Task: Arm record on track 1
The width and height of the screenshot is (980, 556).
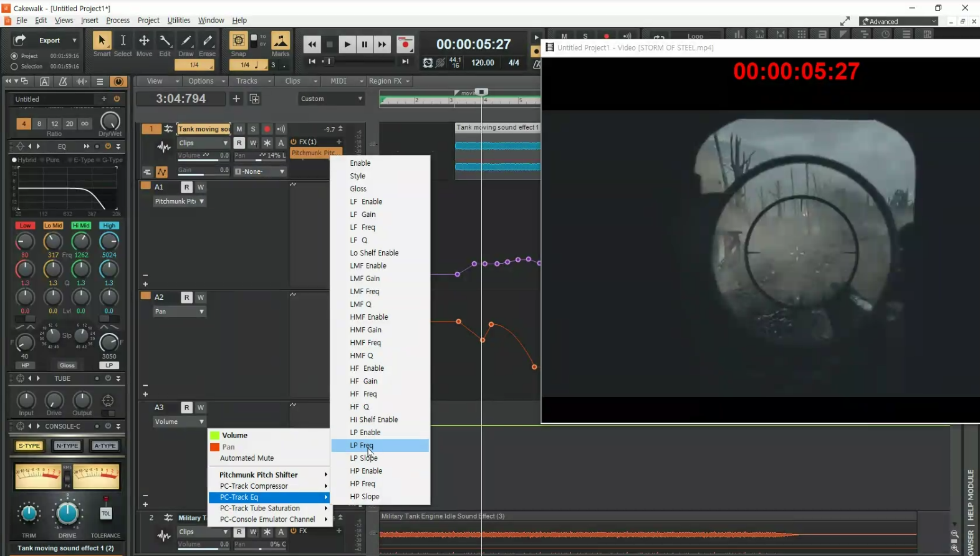Action: (x=267, y=129)
